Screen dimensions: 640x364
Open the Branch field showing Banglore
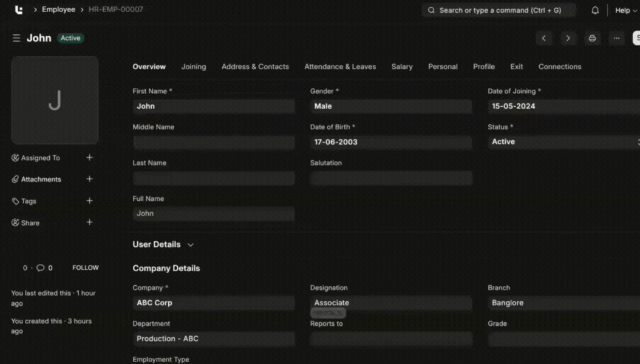pyautogui.click(x=563, y=303)
